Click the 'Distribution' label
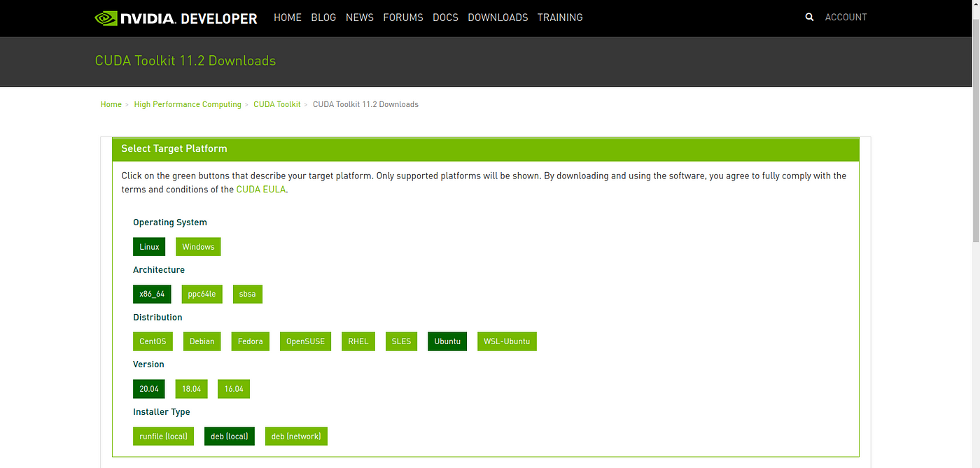Screen dimensions: 980x468 157,318
